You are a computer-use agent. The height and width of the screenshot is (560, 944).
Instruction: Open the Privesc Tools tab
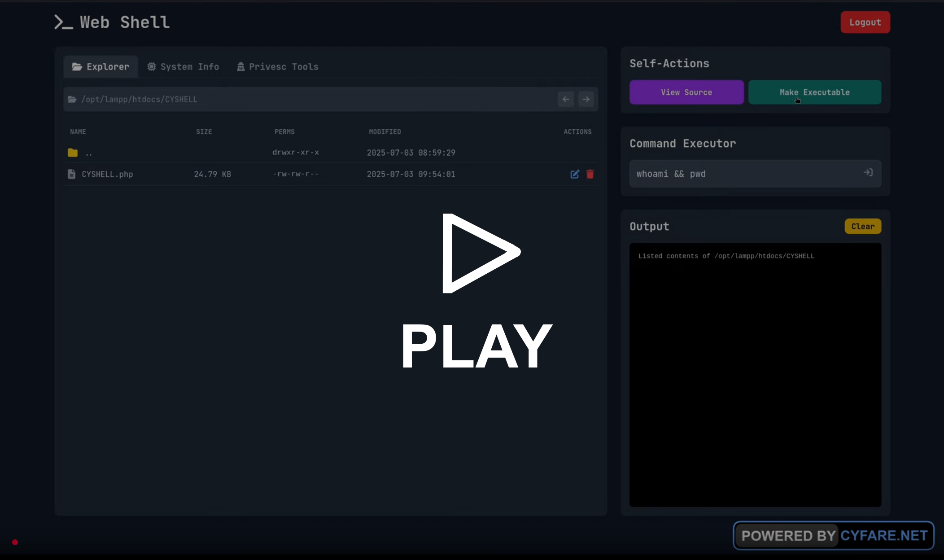pyautogui.click(x=278, y=67)
